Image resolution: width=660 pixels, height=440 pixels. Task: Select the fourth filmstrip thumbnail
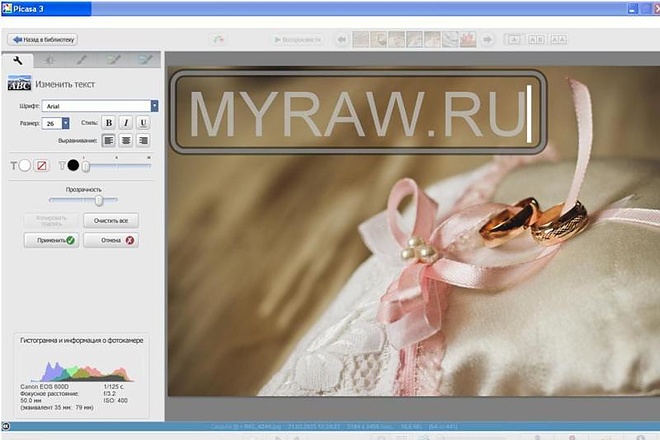[x=415, y=40]
